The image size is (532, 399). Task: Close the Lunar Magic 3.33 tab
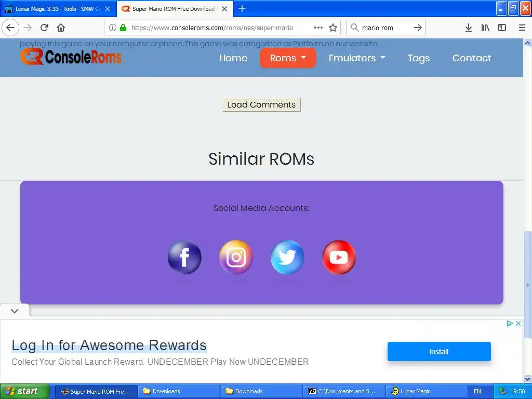[x=108, y=9]
